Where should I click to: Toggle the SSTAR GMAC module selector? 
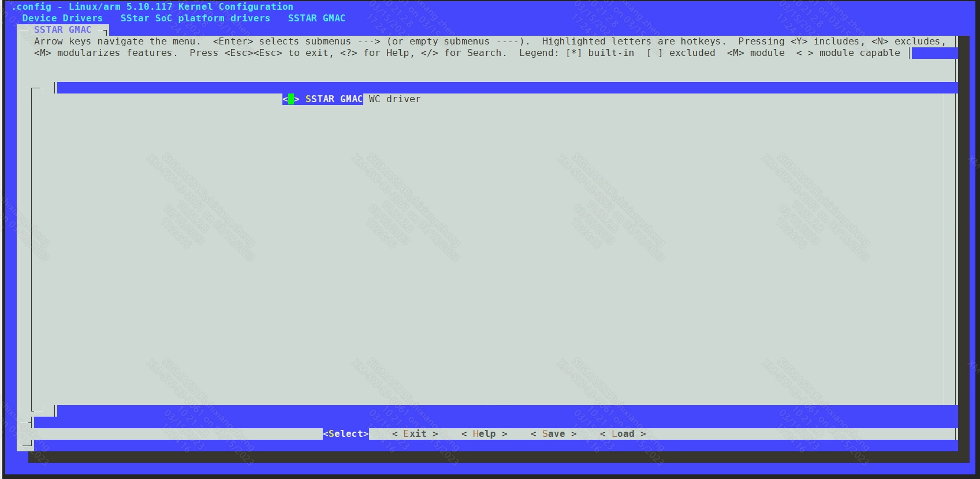click(291, 99)
